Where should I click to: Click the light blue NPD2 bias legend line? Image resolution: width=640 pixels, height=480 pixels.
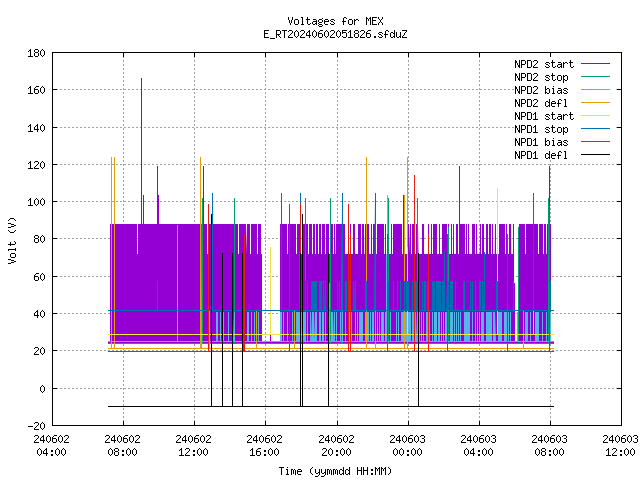click(x=595, y=90)
